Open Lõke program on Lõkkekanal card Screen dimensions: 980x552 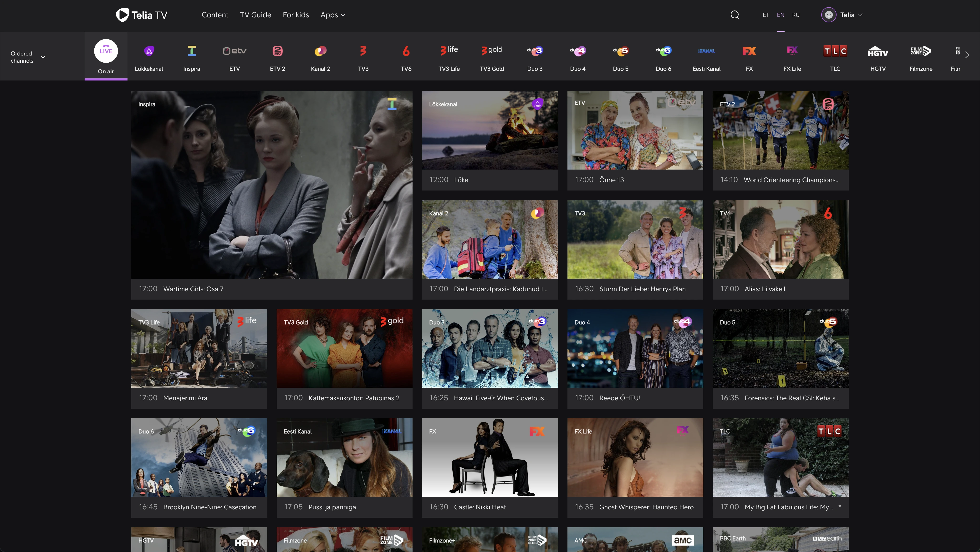(x=490, y=141)
